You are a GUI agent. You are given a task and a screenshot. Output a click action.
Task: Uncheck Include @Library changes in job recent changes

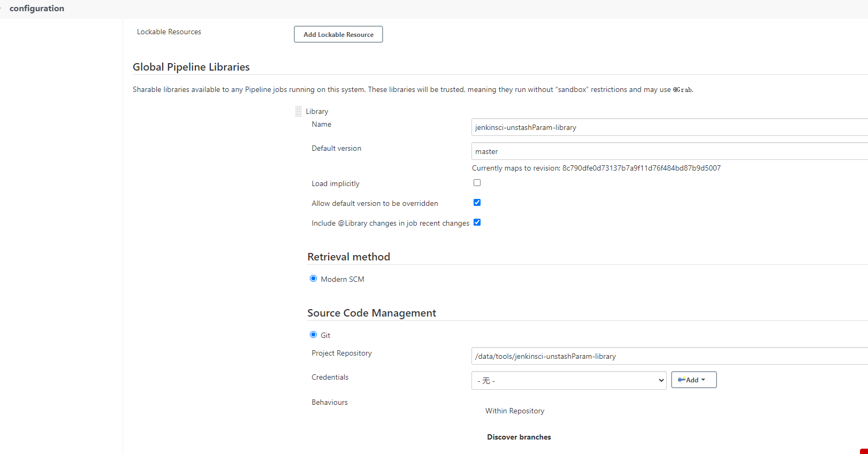pos(477,222)
